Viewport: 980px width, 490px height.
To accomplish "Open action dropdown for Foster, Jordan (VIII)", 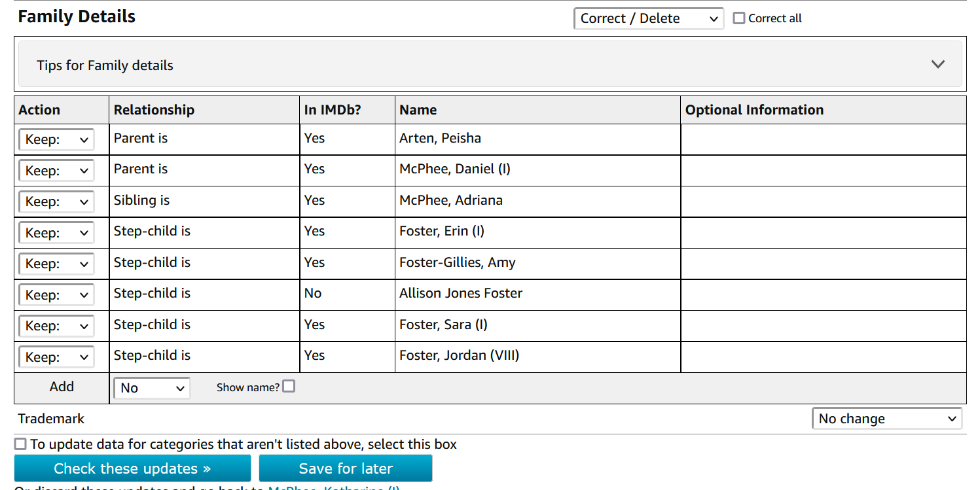I will point(56,357).
